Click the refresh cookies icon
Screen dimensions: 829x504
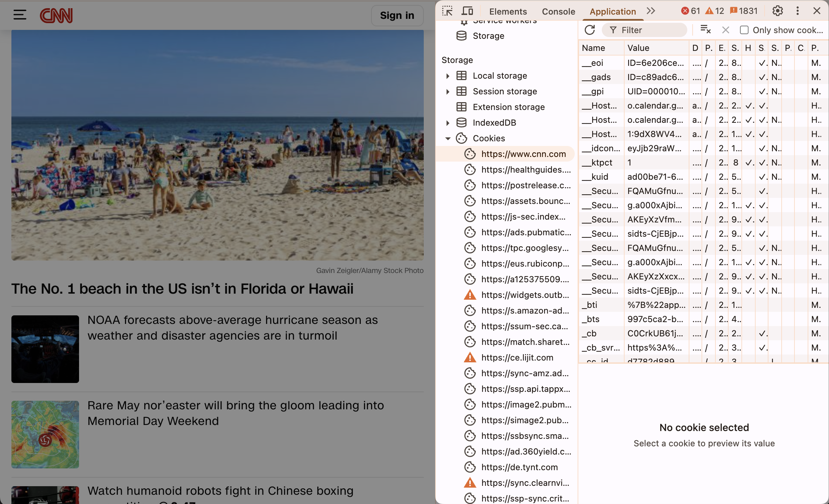point(590,30)
